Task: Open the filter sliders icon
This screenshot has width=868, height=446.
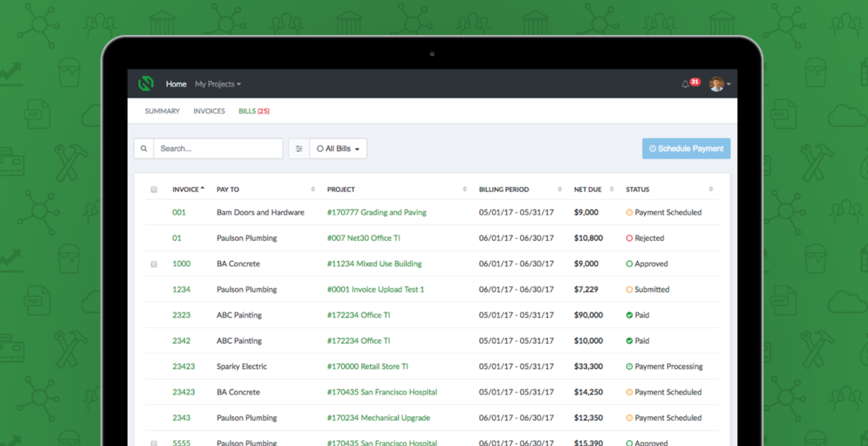Action: (x=299, y=149)
